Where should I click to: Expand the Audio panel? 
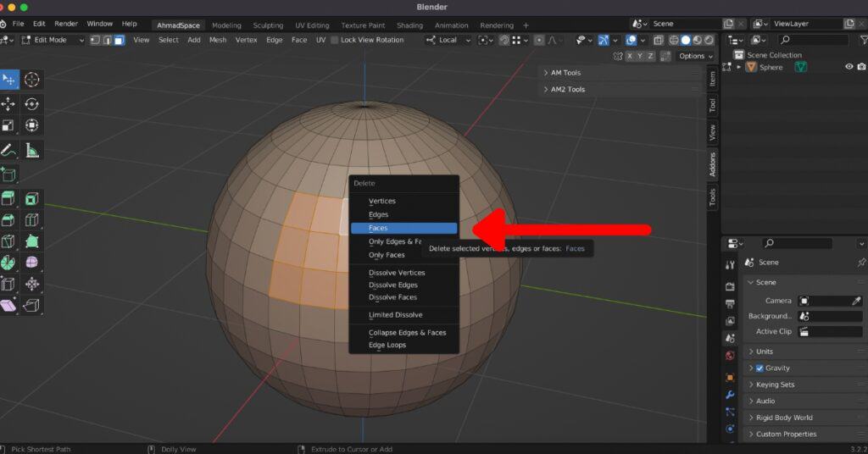pos(805,401)
